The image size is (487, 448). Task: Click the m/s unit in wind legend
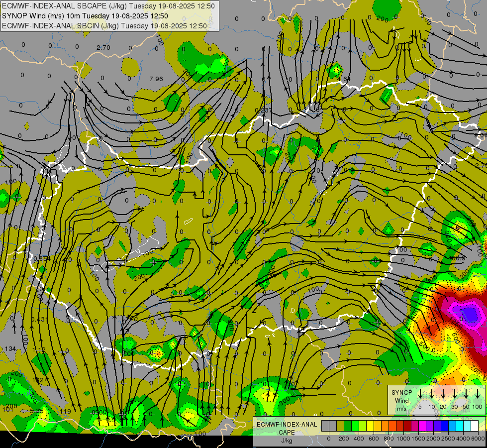point(401,409)
